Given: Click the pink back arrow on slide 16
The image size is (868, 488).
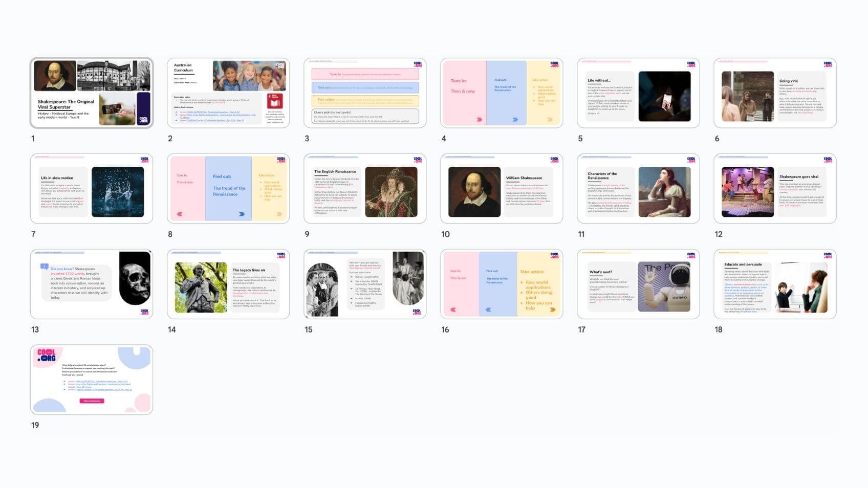Looking at the screenshot, I should coord(453,309).
